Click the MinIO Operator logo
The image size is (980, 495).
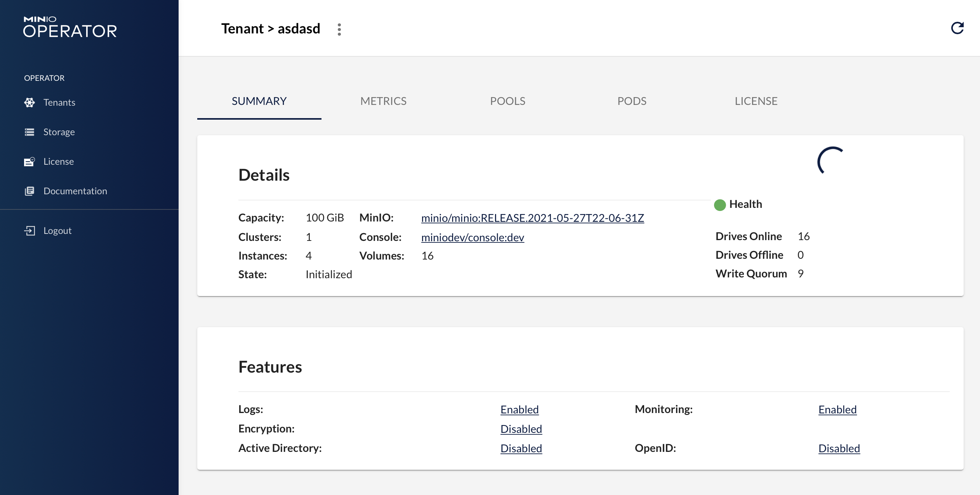[70, 27]
